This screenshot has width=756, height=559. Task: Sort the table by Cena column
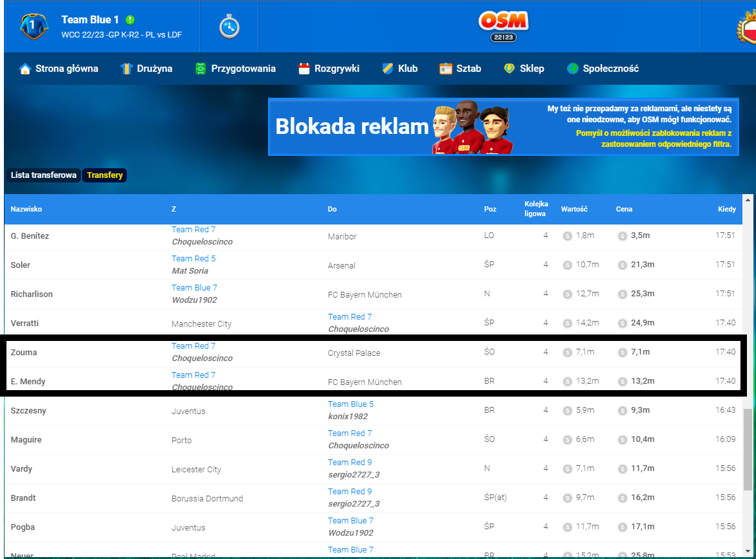pos(624,209)
